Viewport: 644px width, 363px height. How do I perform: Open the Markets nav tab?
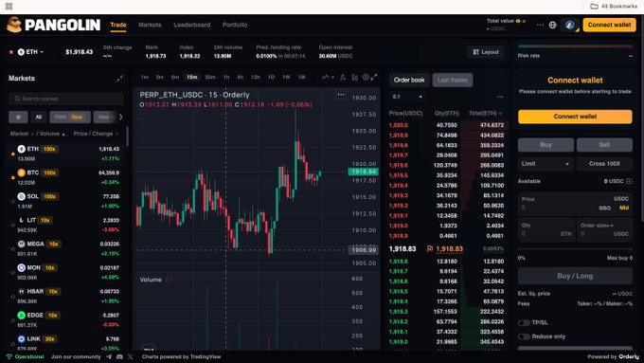[150, 25]
